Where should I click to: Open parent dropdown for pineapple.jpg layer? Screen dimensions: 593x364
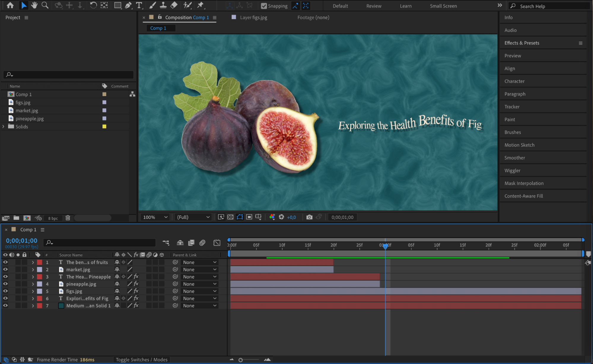coord(199,284)
